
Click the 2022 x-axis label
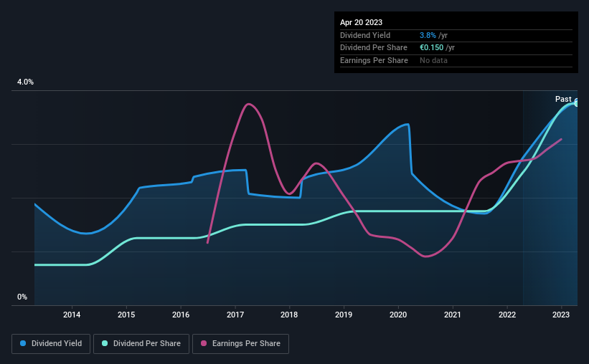[x=507, y=315]
